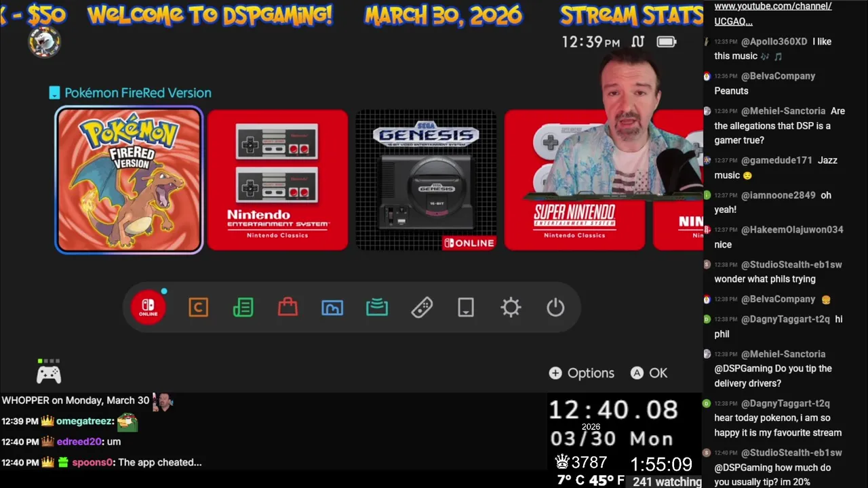
Task: Click the battery indicator icon
Action: pyautogui.click(x=667, y=42)
